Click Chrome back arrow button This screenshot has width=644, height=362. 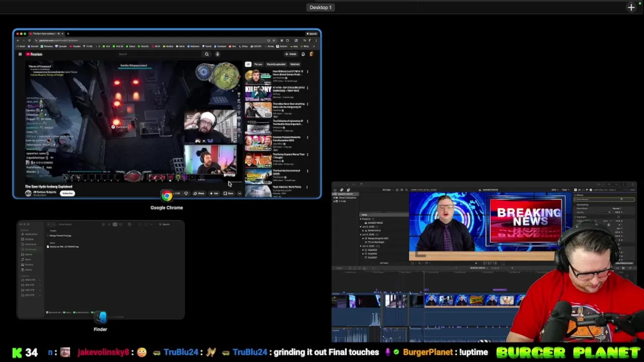click(x=18, y=40)
